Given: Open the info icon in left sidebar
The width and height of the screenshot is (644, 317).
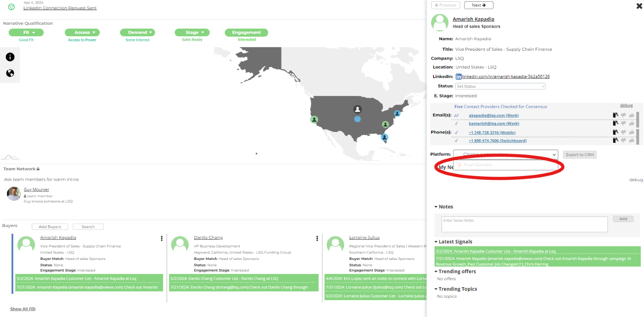Looking at the screenshot, I should [10, 57].
